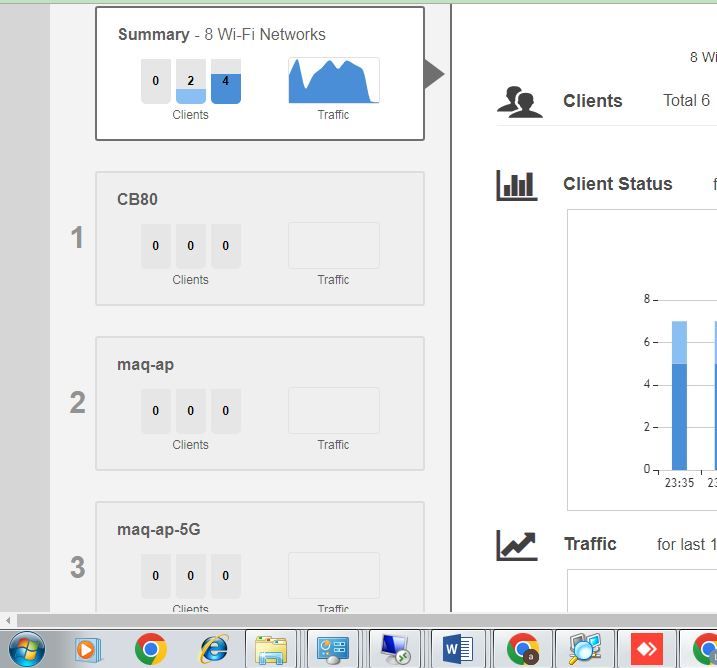Click the Client Status bar-chart icon
This screenshot has width=717, height=668.
517,185
